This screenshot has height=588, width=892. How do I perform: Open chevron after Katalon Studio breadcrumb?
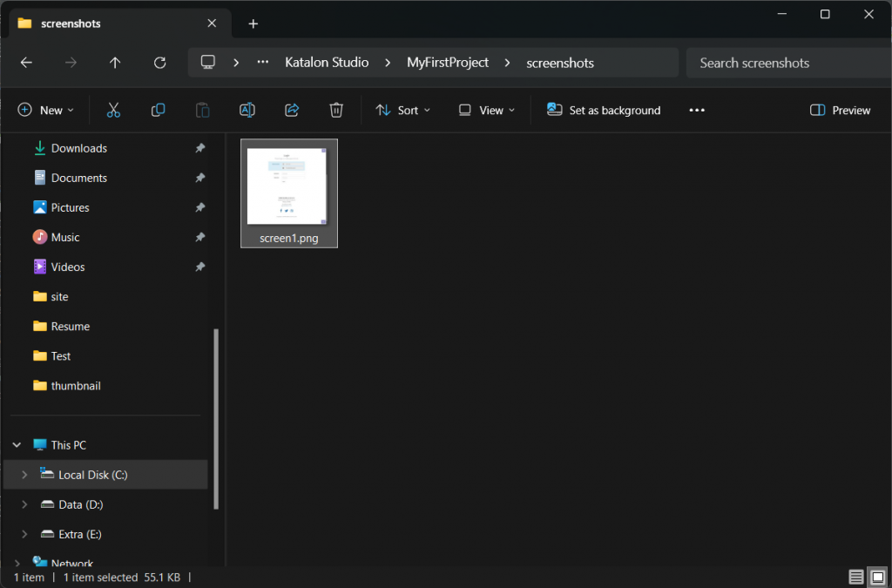tap(388, 63)
